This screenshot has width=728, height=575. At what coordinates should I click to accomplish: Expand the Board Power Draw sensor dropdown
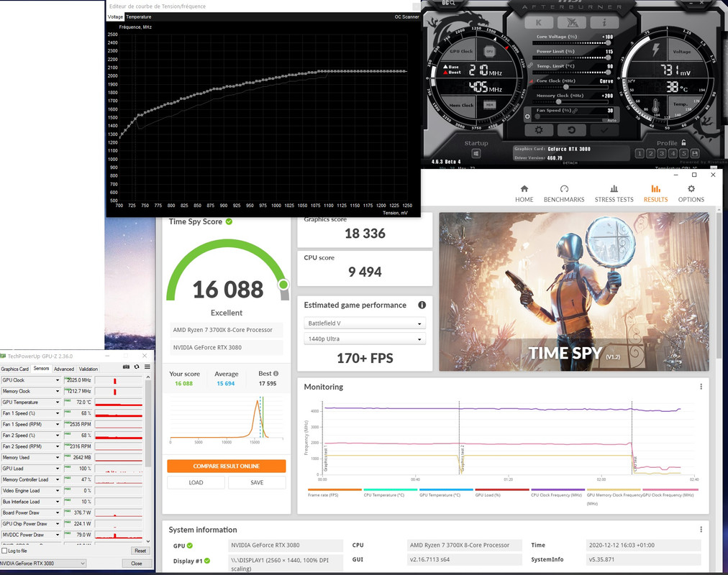click(58, 513)
